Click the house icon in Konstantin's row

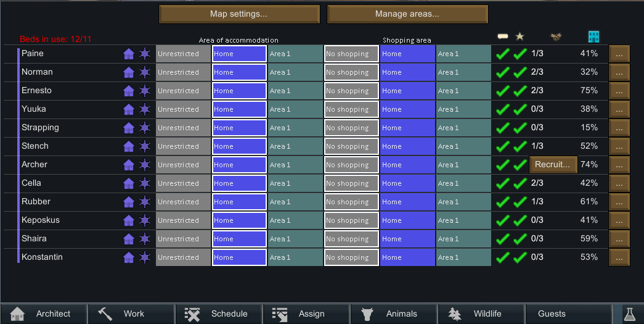[x=129, y=257]
